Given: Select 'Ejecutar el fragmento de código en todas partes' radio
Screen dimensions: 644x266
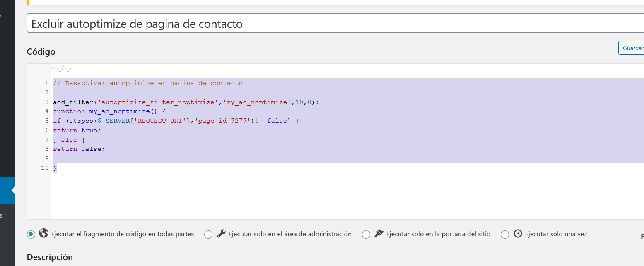Looking at the screenshot, I should [x=31, y=235].
